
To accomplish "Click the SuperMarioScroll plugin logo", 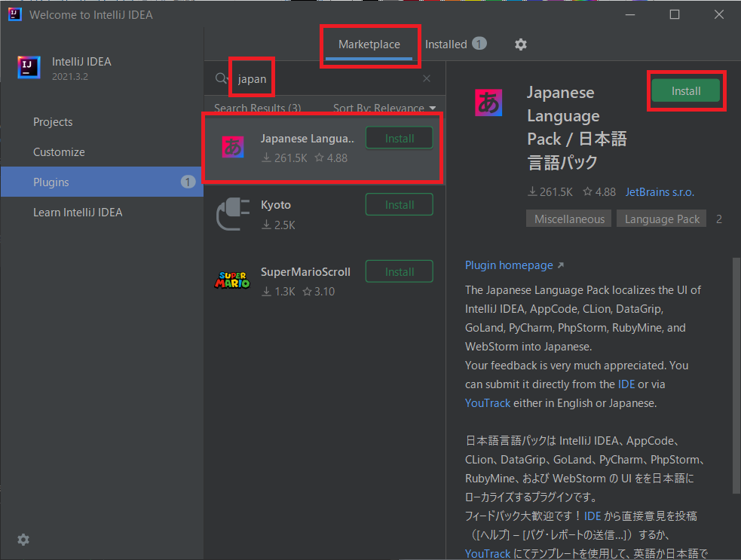I will (232, 280).
